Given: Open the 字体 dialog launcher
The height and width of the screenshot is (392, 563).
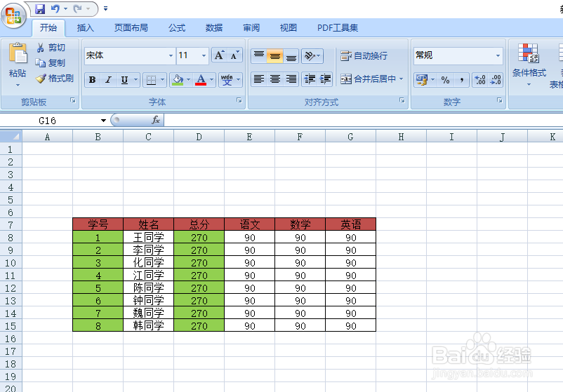Looking at the screenshot, I should tap(239, 101).
